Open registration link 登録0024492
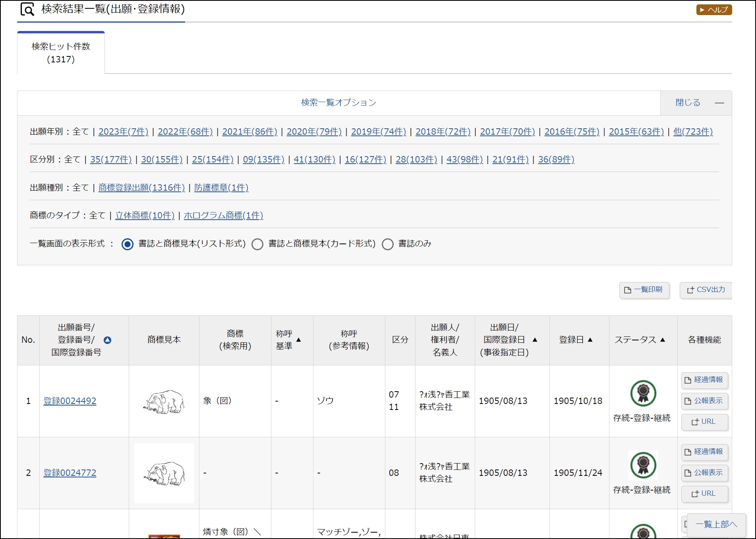This screenshot has width=756, height=539. [x=70, y=401]
